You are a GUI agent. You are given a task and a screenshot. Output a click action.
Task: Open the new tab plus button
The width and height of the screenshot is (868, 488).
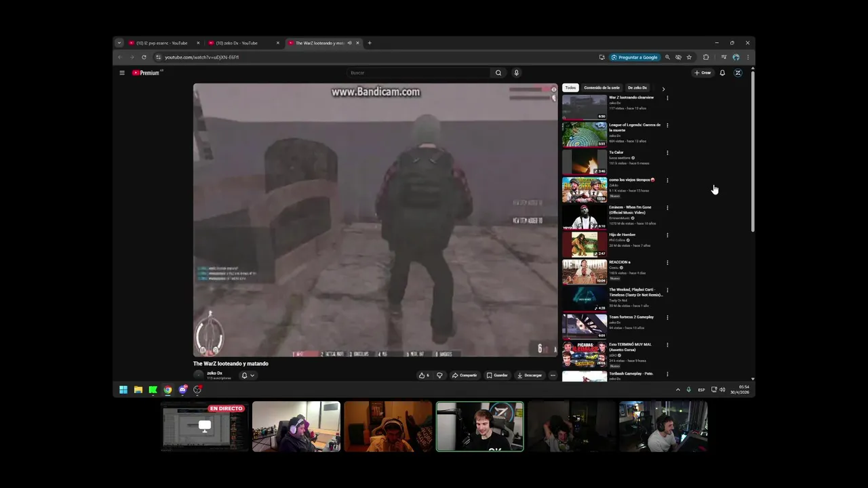(x=370, y=43)
